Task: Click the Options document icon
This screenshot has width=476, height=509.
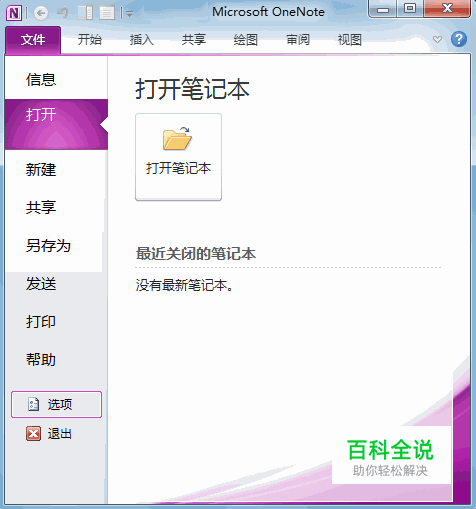Action: coord(33,404)
